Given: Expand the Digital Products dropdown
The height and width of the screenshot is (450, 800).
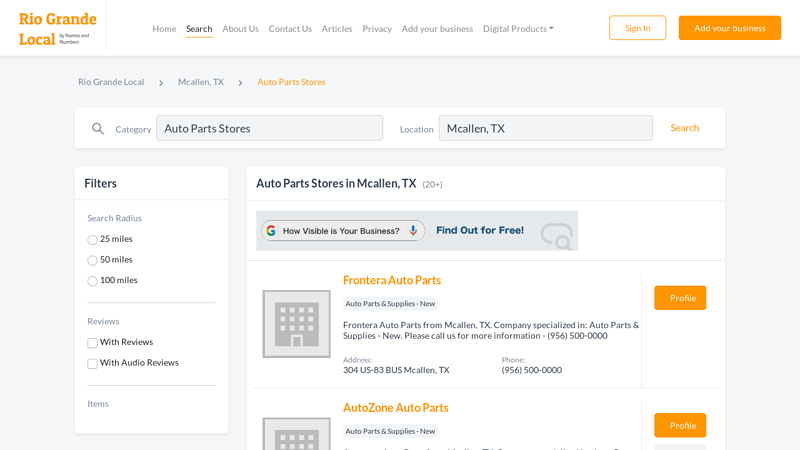Looking at the screenshot, I should pos(518,29).
